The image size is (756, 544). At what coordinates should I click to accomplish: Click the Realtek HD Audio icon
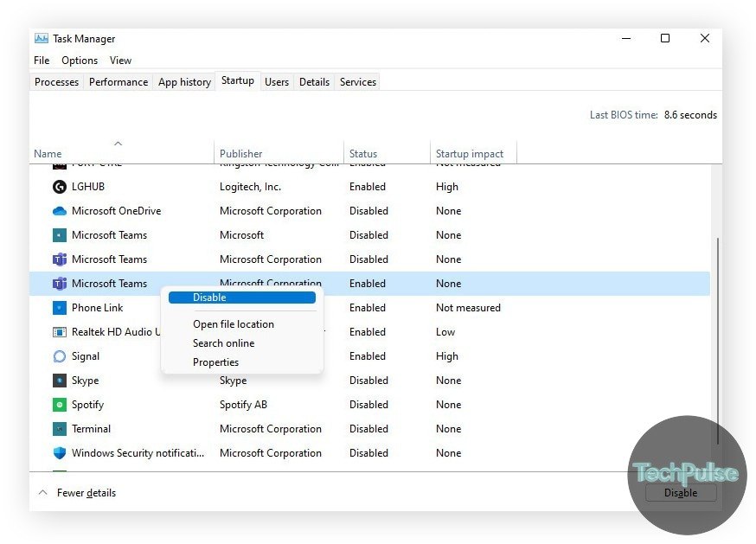(x=60, y=332)
